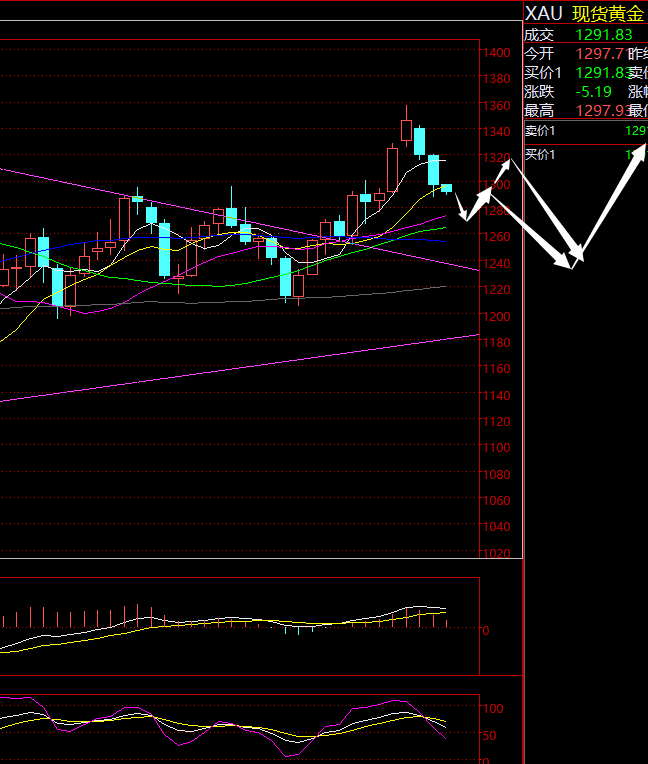Click the XAU symbol code in the quote header
The width and height of the screenshot is (648, 764).
[544, 13]
